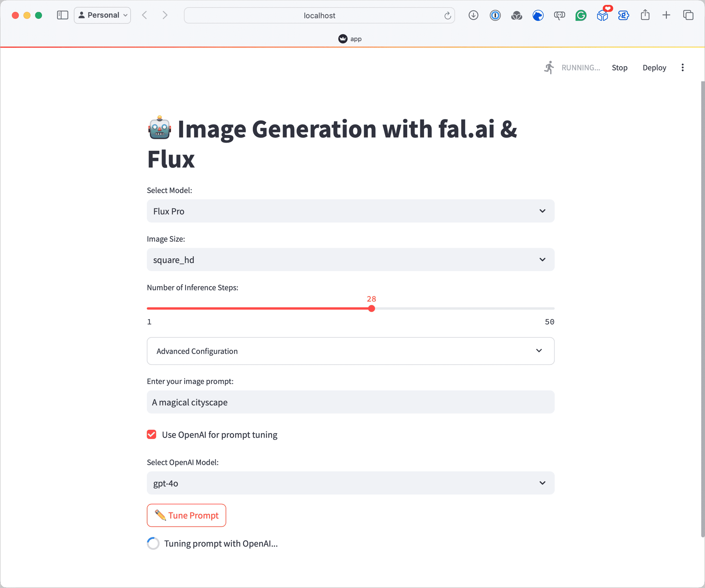Open the Select Model dropdown showing Flux Pro
The width and height of the screenshot is (705, 588).
[350, 211]
